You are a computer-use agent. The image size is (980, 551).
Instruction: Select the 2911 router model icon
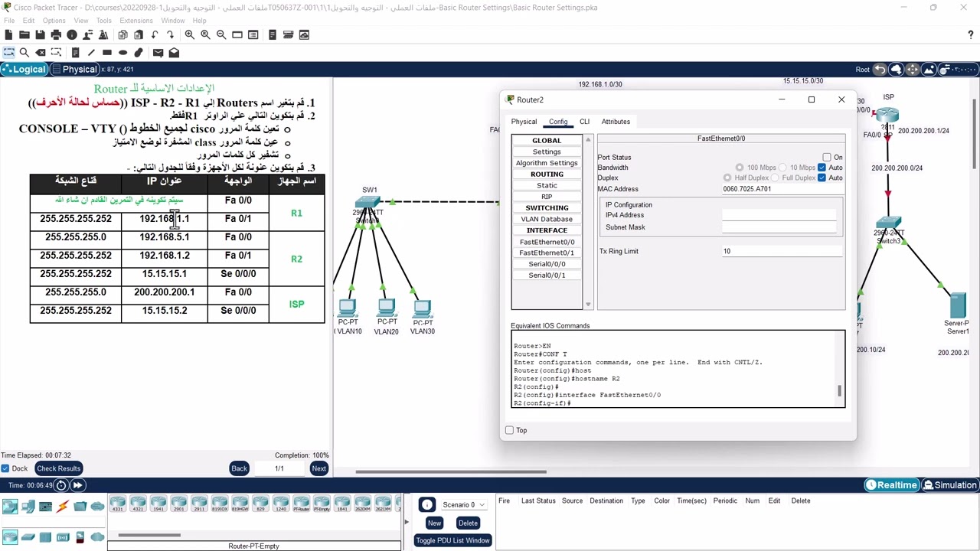pos(199,504)
